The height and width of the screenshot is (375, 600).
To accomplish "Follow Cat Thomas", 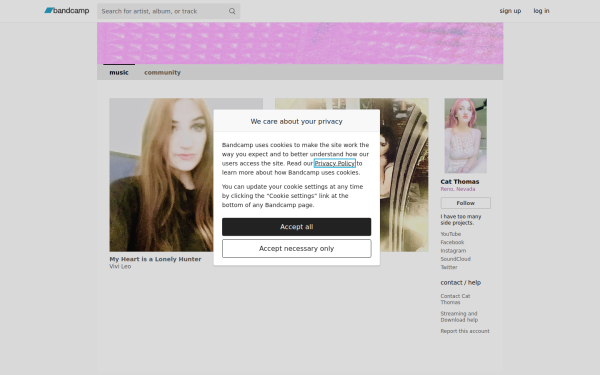I will click(465, 203).
